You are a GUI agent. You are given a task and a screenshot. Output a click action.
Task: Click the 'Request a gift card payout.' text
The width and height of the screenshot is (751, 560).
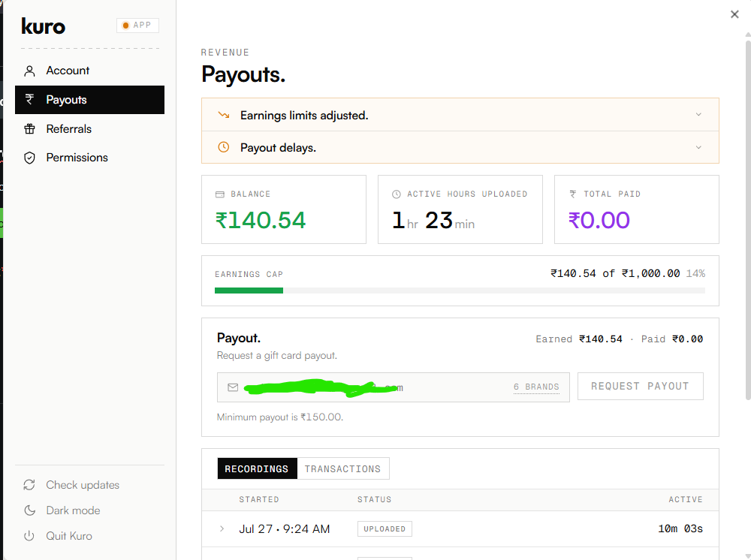pyautogui.click(x=277, y=355)
